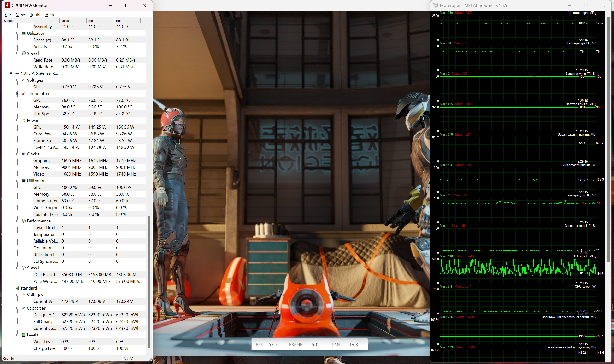This screenshot has width=614, height=364.
Task: Click the NVIDIA GeForce GPU card icon
Action: [x=17, y=73]
